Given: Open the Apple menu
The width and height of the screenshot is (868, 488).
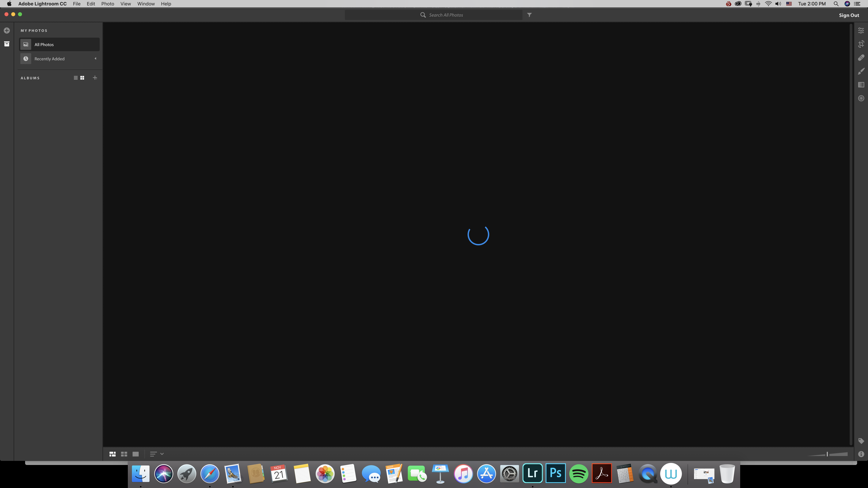Looking at the screenshot, I should (9, 4).
